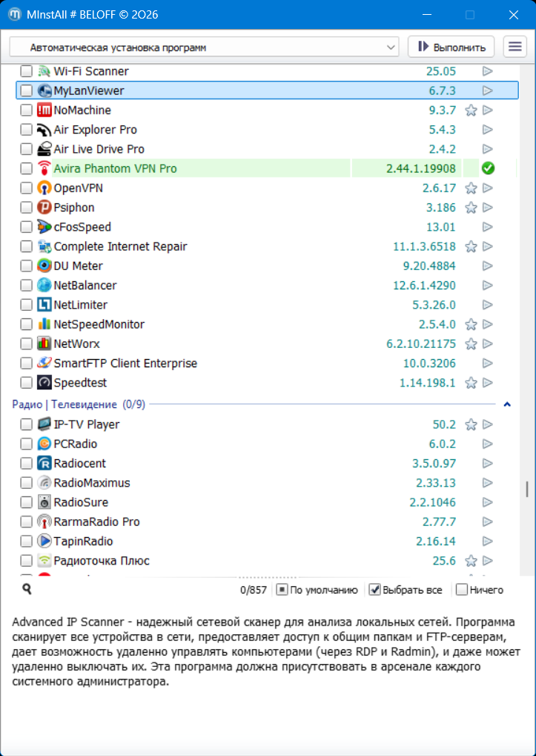
Task: Click the Speedtest gauge icon
Action: tap(44, 383)
